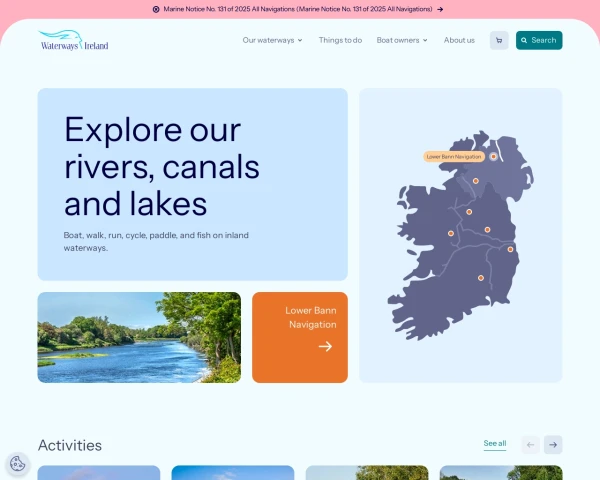Go to next activities with right arrow
The height and width of the screenshot is (480, 600).
point(553,444)
